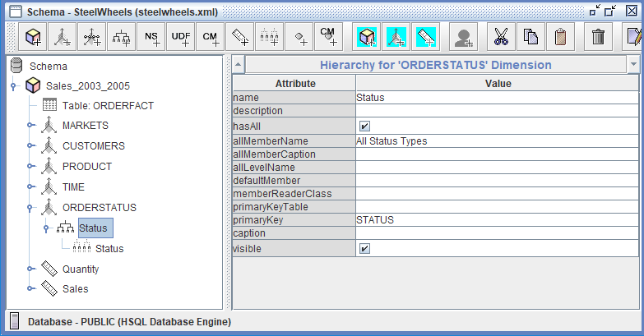The image size is (644, 336).
Task: Click the ORDERFACT table grid icon
Action: tap(49, 105)
